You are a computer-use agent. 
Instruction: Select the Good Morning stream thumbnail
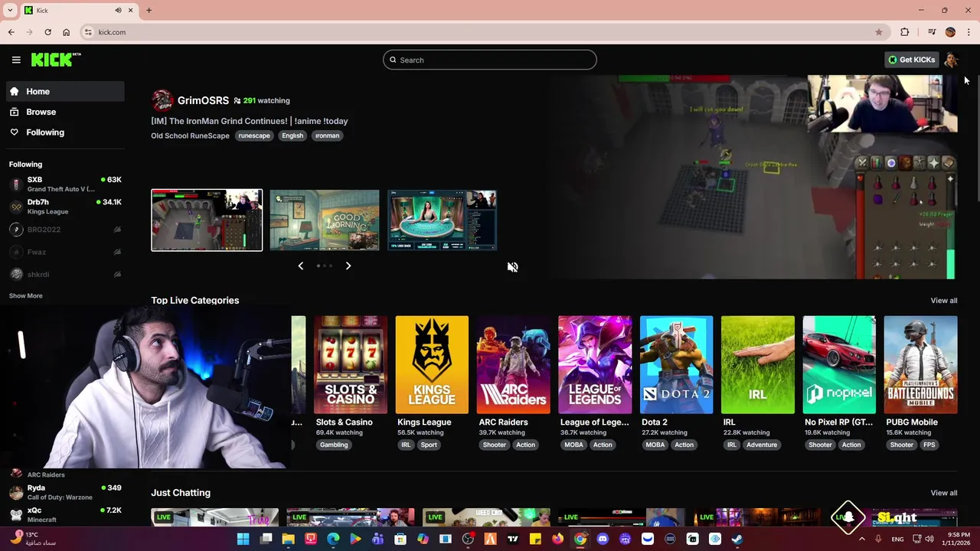[x=325, y=220]
